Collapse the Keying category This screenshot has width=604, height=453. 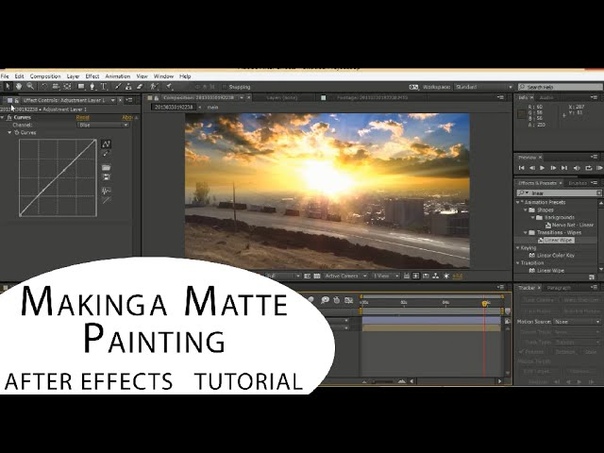(x=518, y=248)
